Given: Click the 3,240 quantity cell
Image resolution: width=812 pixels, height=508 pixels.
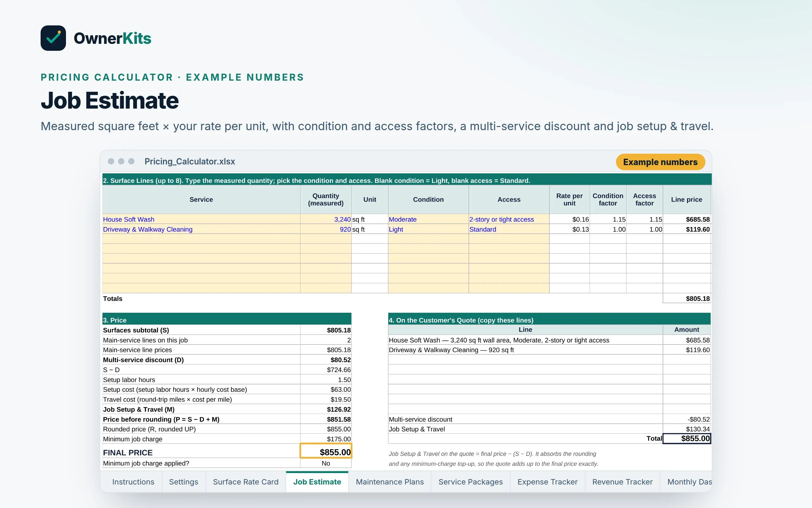Looking at the screenshot, I should click(326, 219).
